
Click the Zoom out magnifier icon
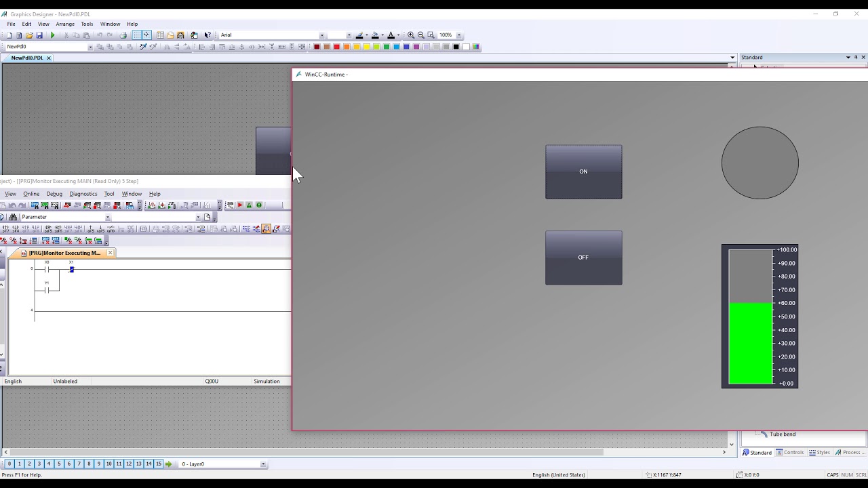coord(420,35)
